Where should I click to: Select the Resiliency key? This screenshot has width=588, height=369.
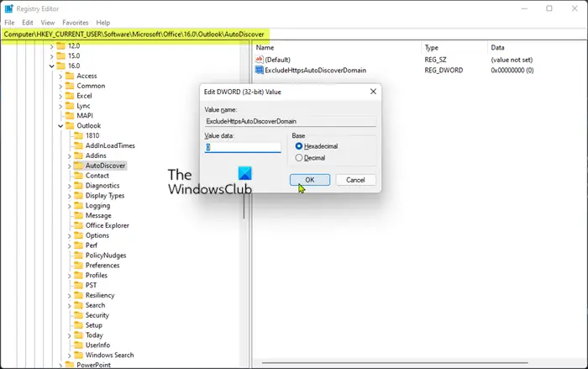(100, 295)
